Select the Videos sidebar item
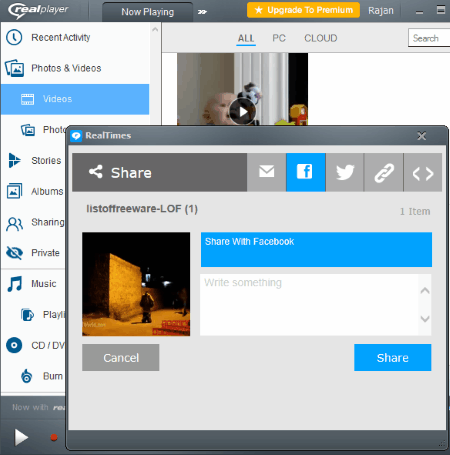450x455 pixels. pos(75,99)
